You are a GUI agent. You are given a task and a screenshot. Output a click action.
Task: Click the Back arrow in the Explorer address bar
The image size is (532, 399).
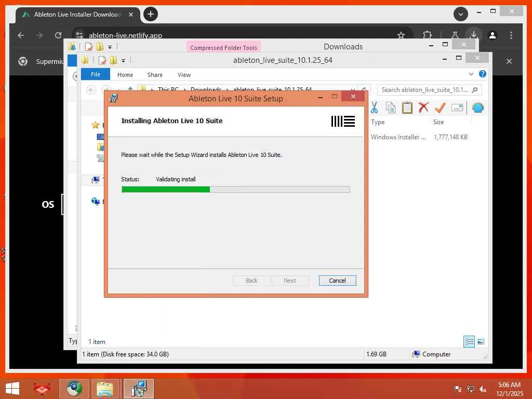click(91, 90)
